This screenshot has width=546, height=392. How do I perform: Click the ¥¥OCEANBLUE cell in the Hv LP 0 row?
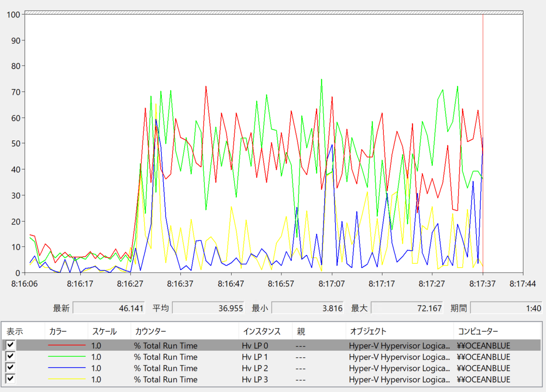484,346
